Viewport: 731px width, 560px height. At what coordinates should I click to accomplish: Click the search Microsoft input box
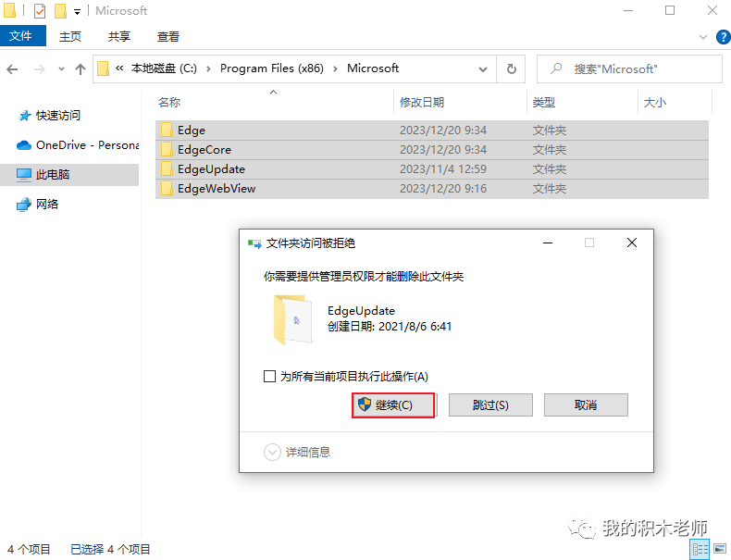point(629,69)
